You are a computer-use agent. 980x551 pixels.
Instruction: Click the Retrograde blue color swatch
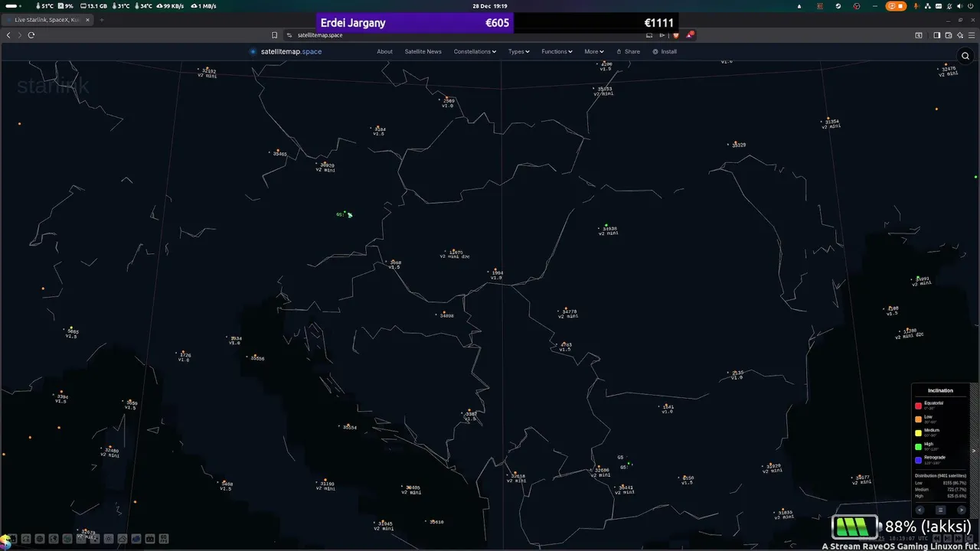[919, 460]
